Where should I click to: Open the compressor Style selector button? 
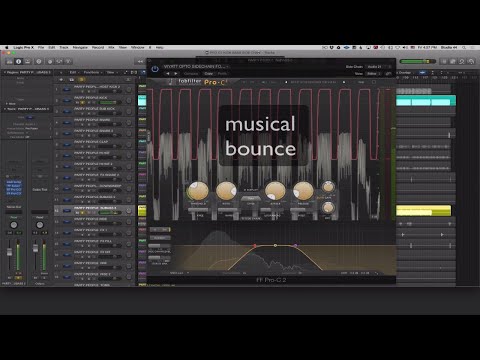[x=251, y=199]
